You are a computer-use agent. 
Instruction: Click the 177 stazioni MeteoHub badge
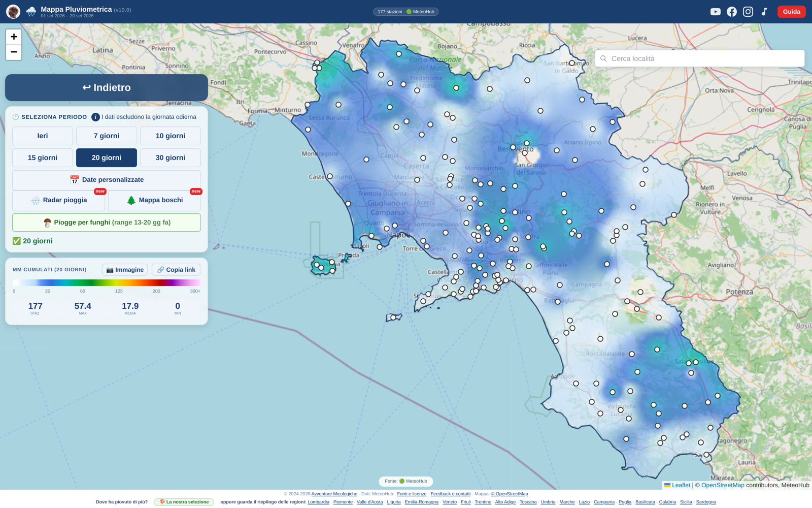[406, 12]
